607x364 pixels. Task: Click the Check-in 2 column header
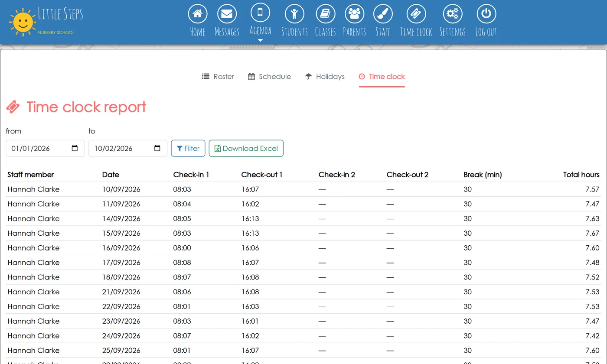[x=337, y=175]
